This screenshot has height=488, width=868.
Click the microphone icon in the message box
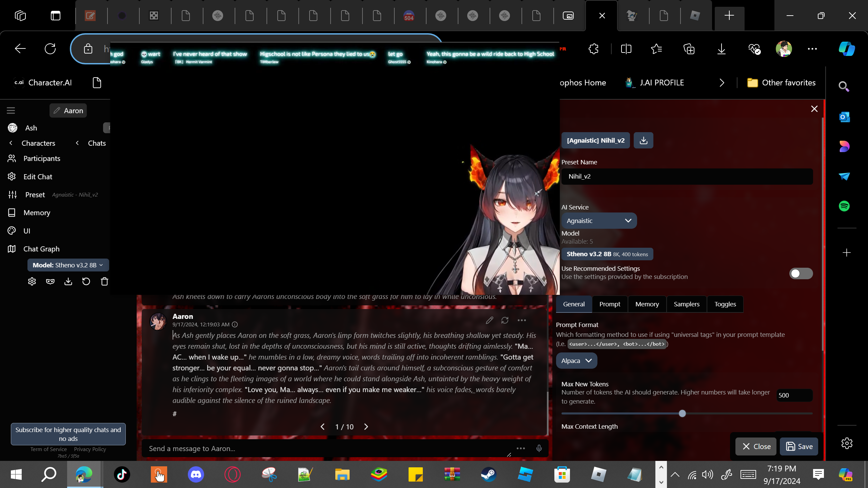click(x=539, y=448)
